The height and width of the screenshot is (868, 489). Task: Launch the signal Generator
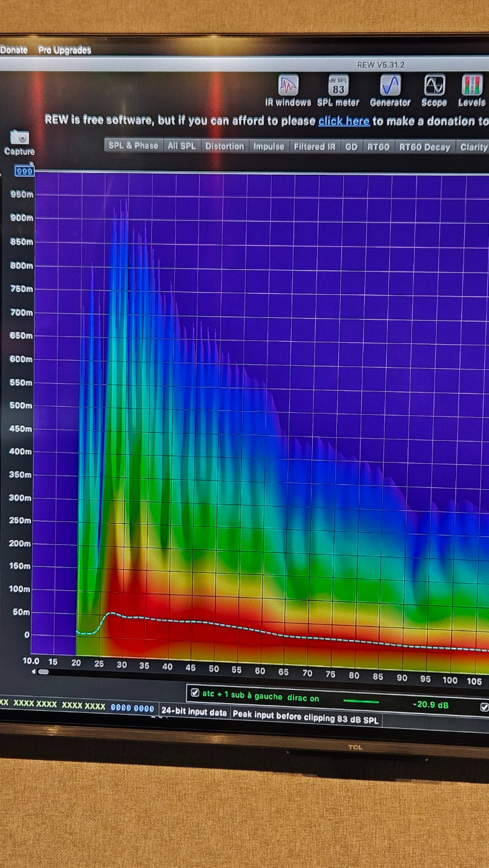390,86
